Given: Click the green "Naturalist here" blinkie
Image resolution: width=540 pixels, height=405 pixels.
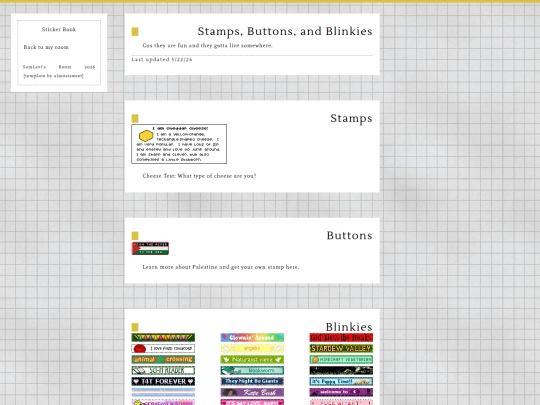Looking at the screenshot, I should [x=252, y=360].
